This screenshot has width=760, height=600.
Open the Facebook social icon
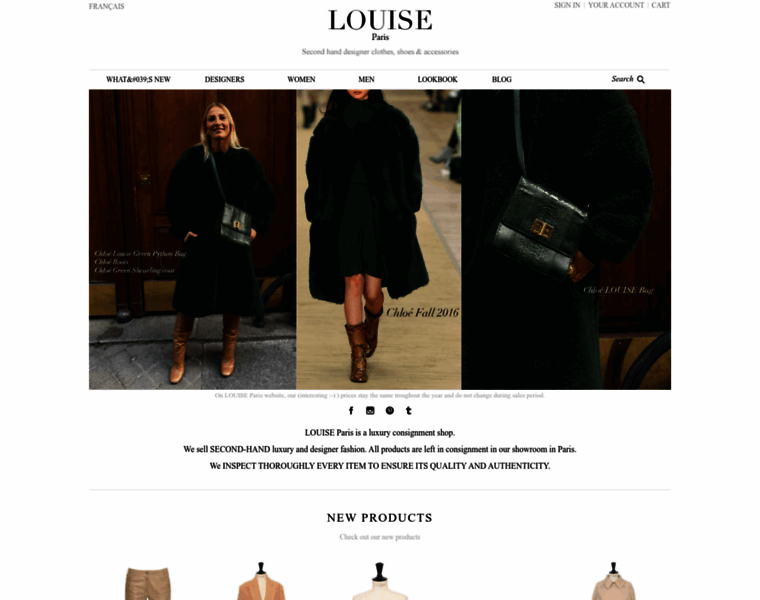[351, 411]
